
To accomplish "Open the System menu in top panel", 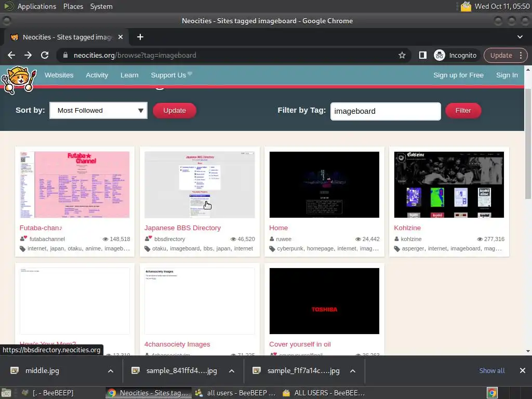I will (x=101, y=6).
